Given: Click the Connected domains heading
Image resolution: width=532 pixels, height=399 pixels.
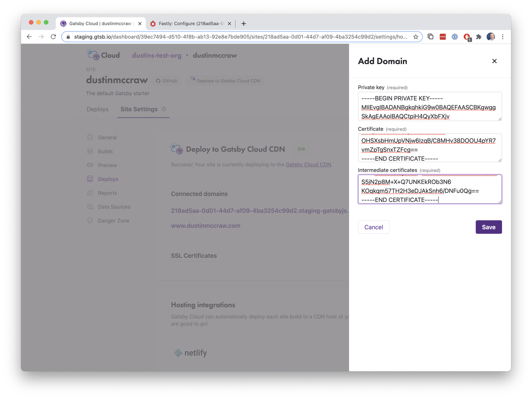Looking at the screenshot, I should [x=199, y=194].
